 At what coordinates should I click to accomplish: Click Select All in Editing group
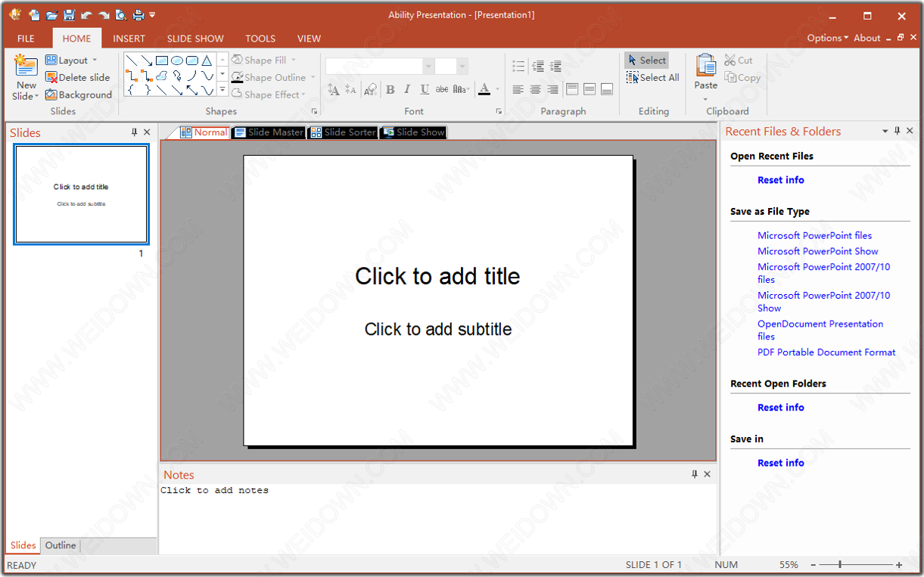(652, 77)
